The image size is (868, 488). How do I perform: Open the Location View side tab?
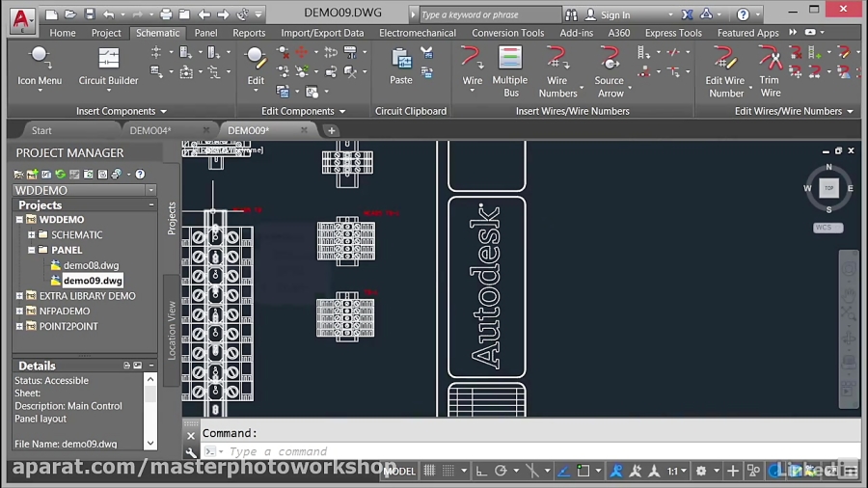pyautogui.click(x=172, y=330)
